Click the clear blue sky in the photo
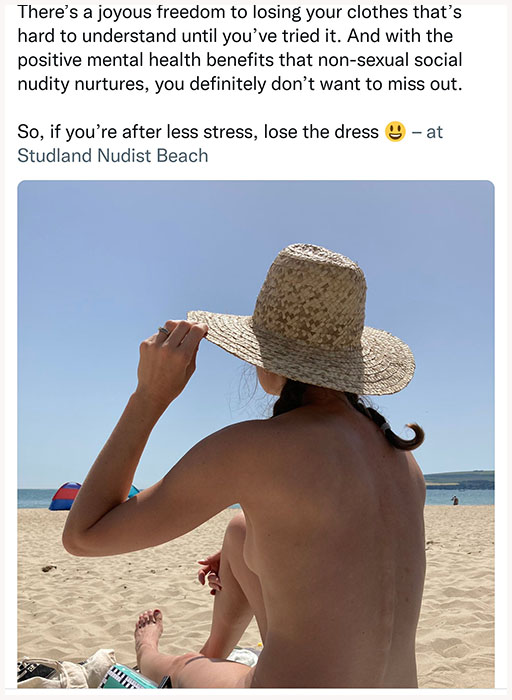Screen dimensions: 512x700 coord(112,250)
